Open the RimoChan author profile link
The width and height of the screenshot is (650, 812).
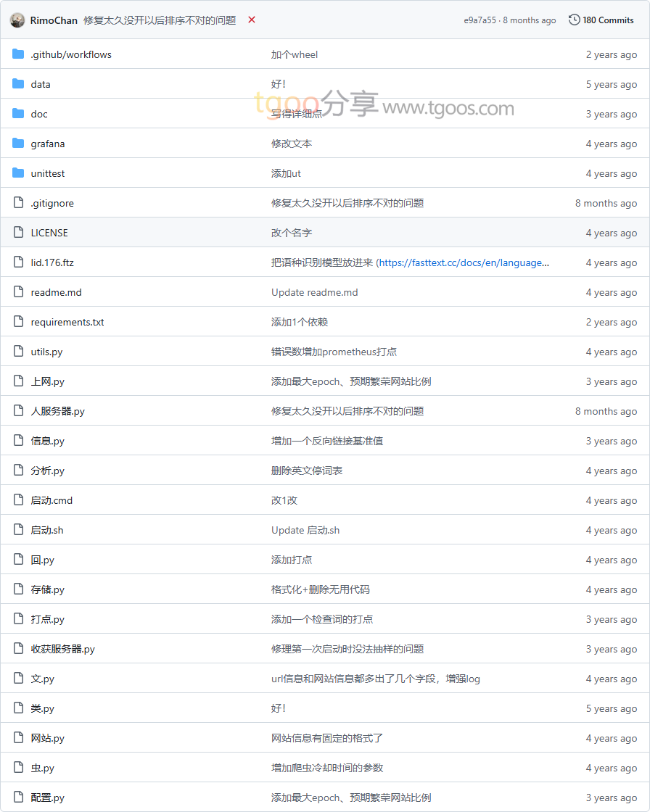(x=54, y=20)
